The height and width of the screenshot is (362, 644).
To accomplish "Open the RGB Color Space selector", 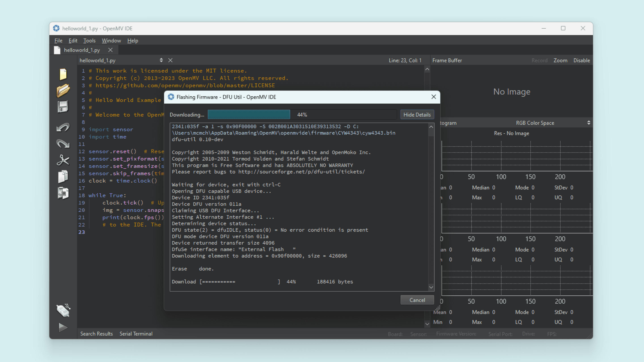I will pyautogui.click(x=535, y=123).
